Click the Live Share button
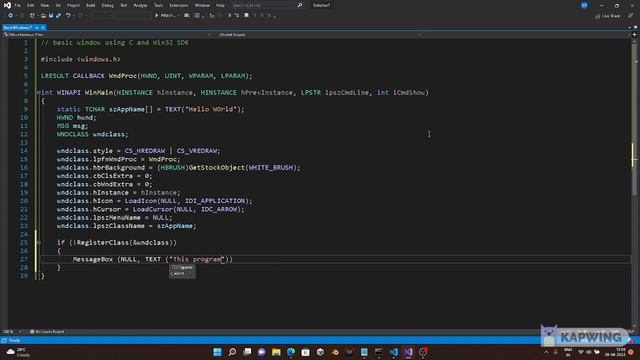Screen dimensions: 640x360 (607, 16)
